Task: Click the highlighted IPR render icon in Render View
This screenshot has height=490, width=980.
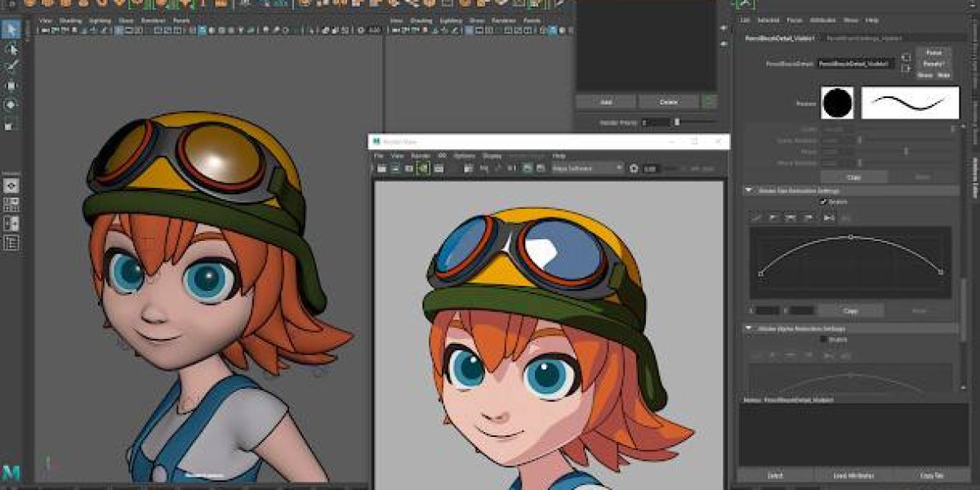Action: point(423,168)
